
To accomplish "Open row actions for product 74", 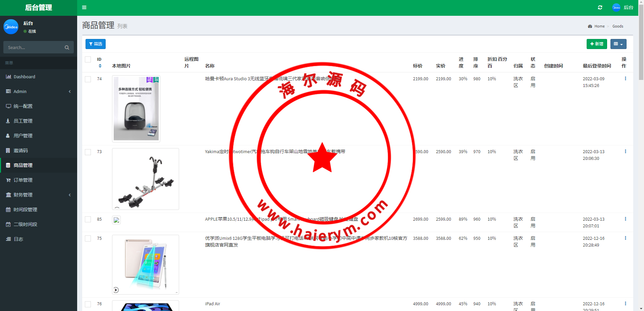I will [x=625, y=79].
